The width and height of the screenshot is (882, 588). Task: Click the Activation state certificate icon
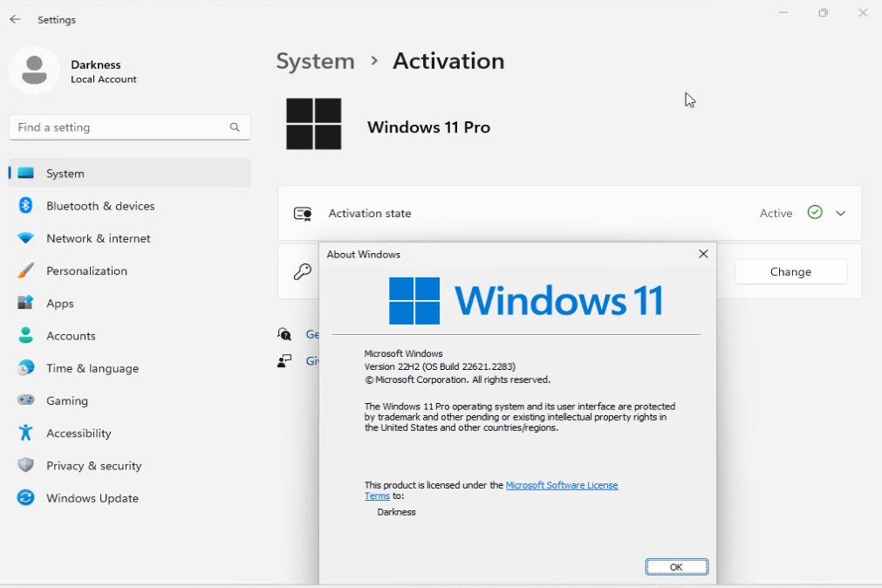tap(303, 213)
